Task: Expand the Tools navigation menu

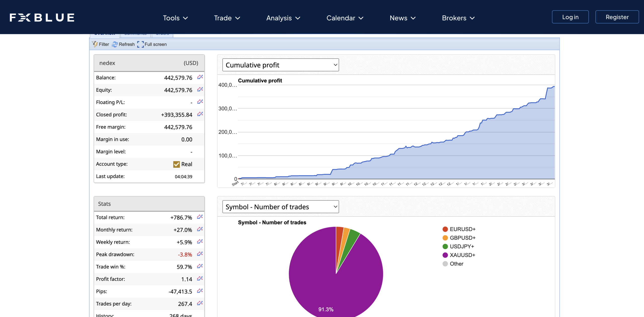Action: tap(175, 18)
